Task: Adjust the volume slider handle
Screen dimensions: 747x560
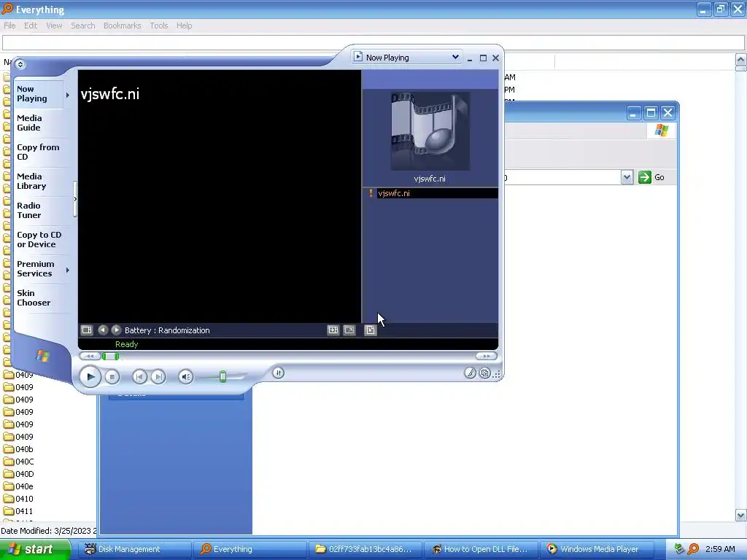Action: [222, 377]
